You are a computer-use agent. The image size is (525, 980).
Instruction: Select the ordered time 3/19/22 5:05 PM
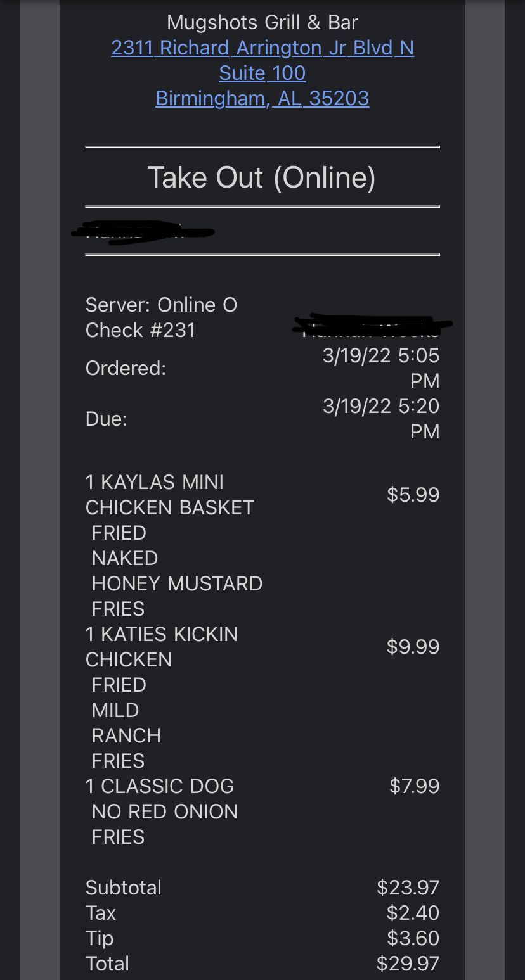(x=380, y=367)
